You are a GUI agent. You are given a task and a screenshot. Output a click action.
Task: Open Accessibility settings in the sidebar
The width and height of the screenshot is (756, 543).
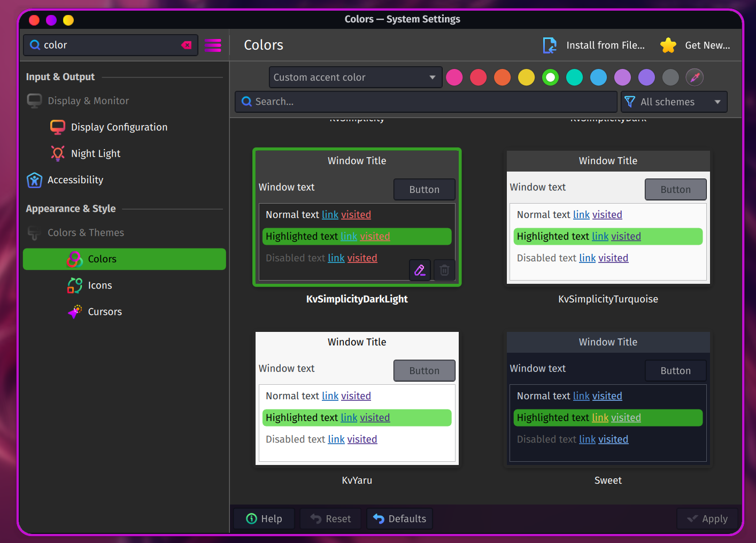click(75, 180)
